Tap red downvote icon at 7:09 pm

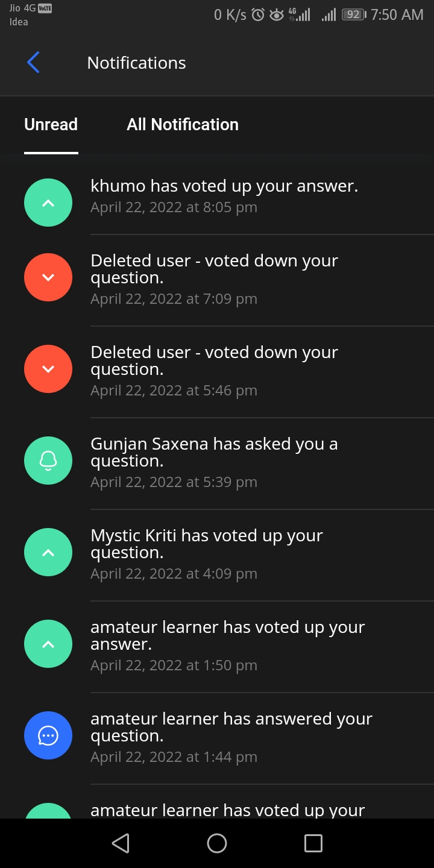pos(48,277)
